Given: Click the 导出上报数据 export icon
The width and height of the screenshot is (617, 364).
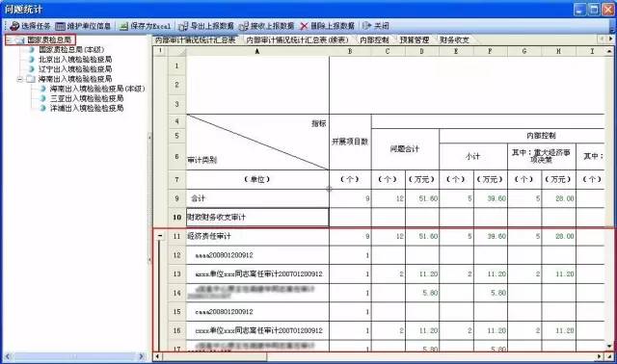Looking at the screenshot, I should pos(183,26).
